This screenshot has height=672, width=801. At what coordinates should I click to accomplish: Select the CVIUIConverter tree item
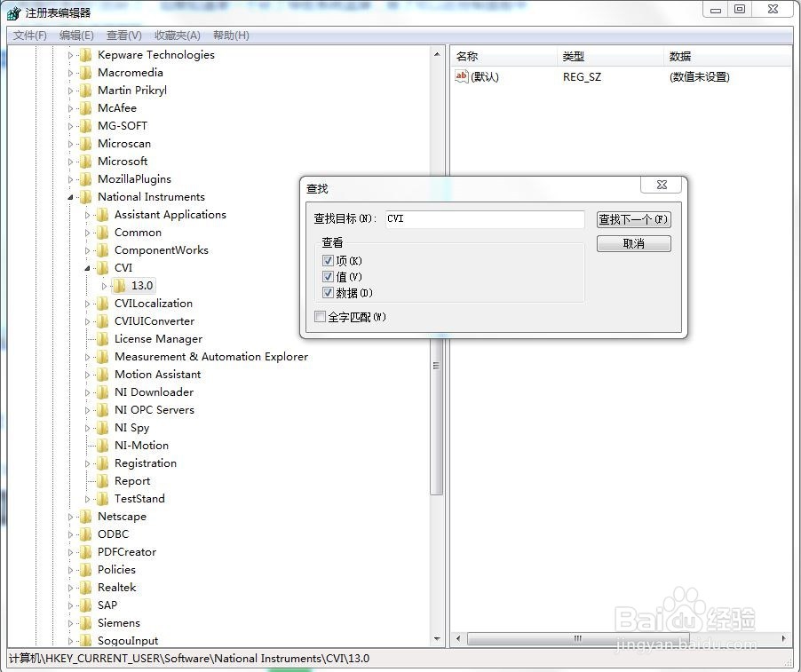coord(155,321)
